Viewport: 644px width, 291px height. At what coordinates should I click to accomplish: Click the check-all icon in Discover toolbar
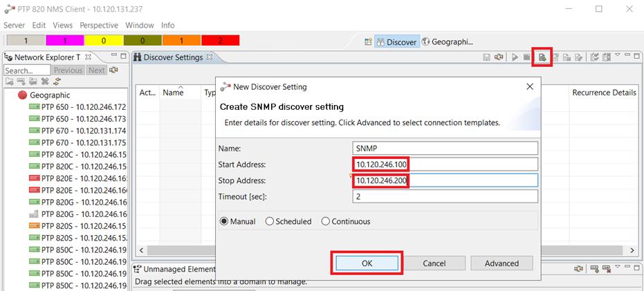(594, 57)
